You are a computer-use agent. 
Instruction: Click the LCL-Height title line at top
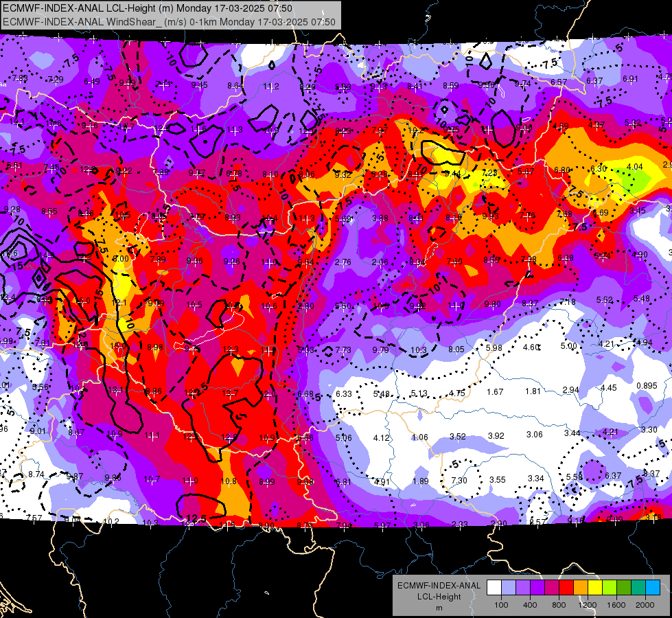click(148, 8)
